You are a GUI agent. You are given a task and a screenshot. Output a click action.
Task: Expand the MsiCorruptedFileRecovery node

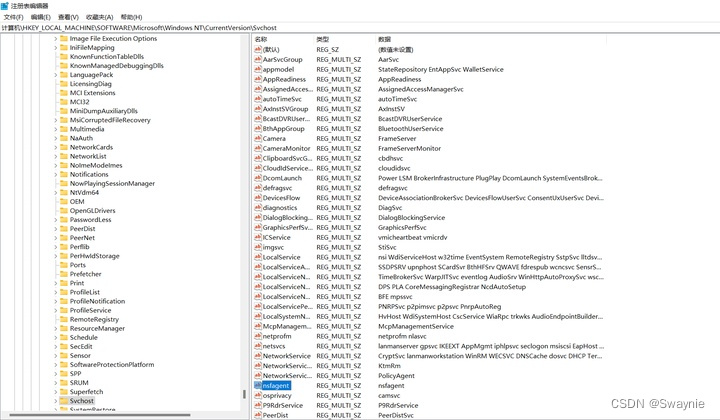pyautogui.click(x=56, y=120)
